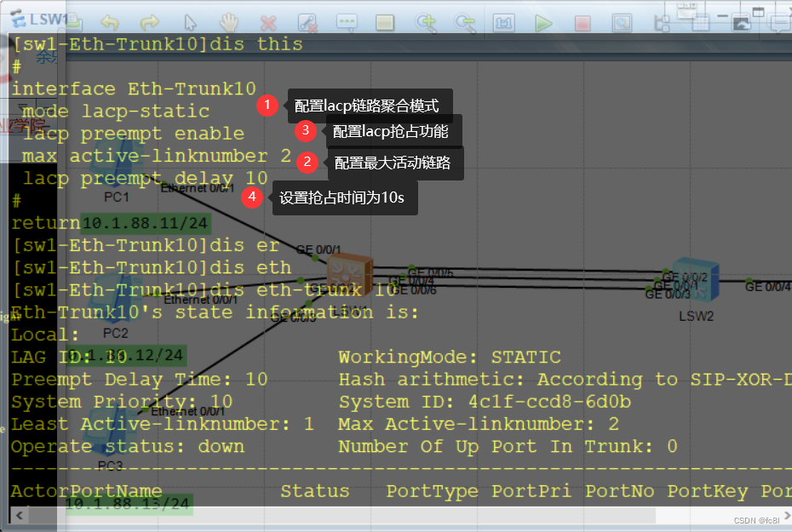Select the rectangle palette tool
This screenshot has width=792, height=532.
[385, 23]
